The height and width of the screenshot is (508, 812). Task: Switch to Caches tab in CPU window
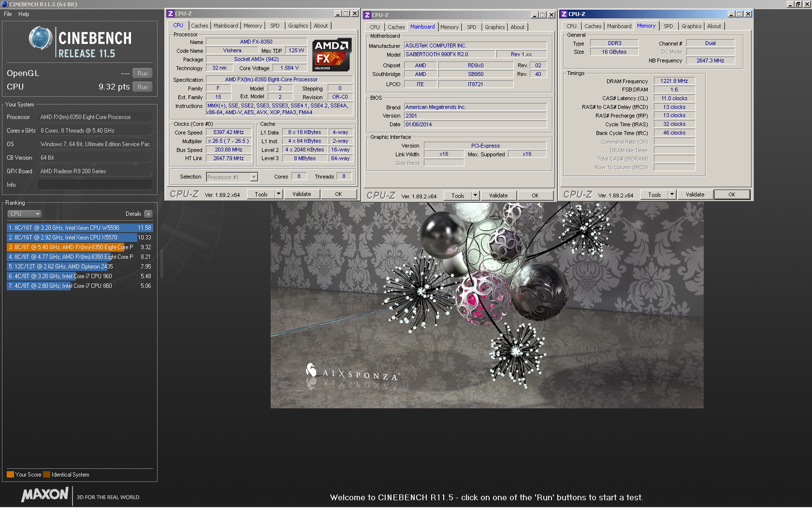coord(200,26)
